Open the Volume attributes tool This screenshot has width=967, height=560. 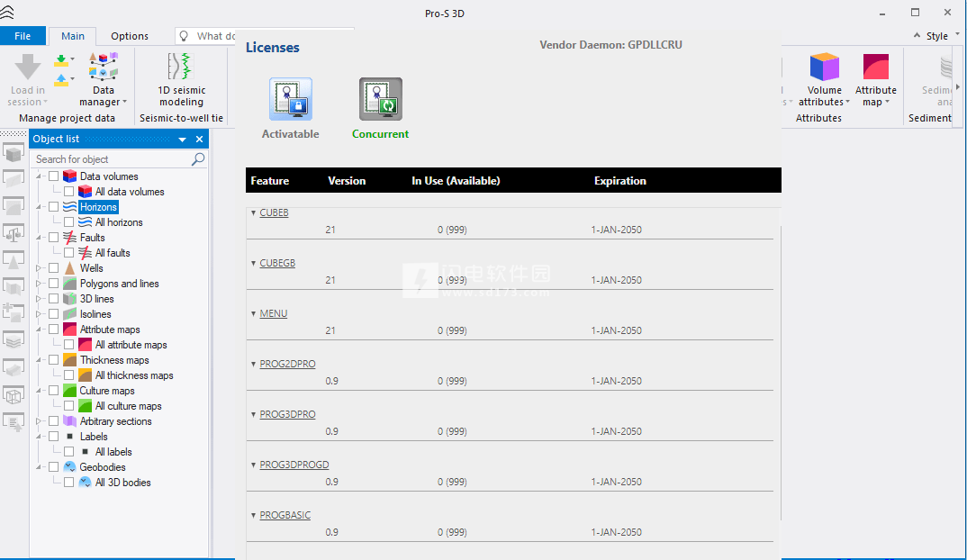[x=824, y=79]
